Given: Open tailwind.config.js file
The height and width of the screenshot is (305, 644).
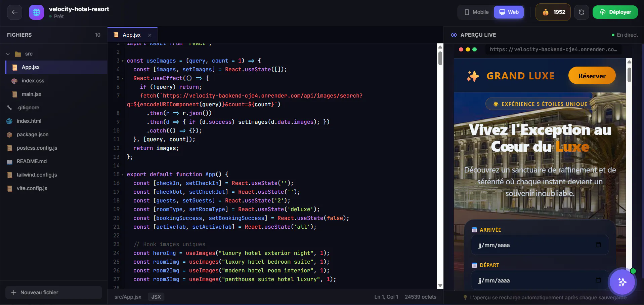Looking at the screenshot, I should coord(54,175).
